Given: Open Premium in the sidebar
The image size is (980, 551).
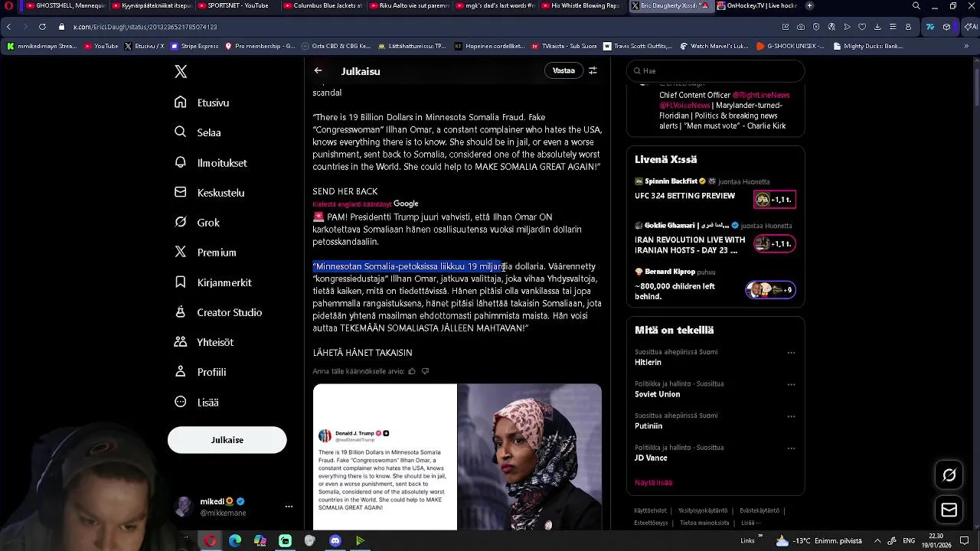Looking at the screenshot, I should [204, 253].
